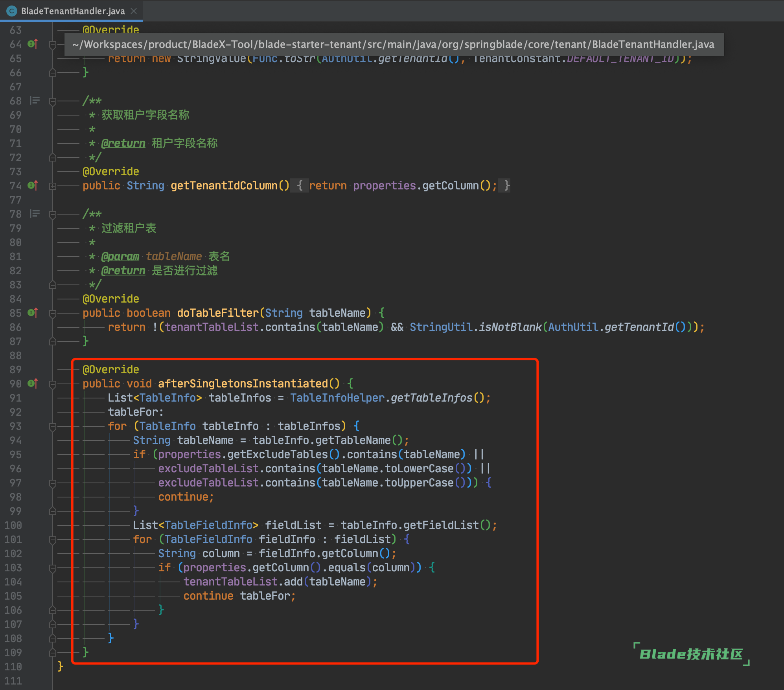The image size is (784, 690).
Task: Click the override gutter icon on line 74
Action: coord(33,185)
